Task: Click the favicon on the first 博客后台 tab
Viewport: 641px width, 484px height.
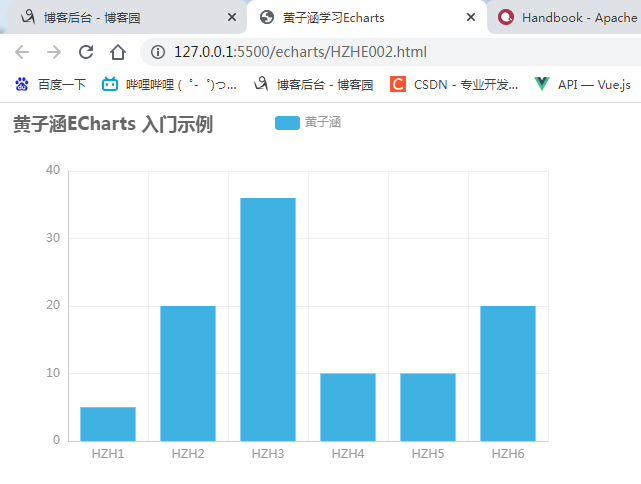Action: pos(28,17)
